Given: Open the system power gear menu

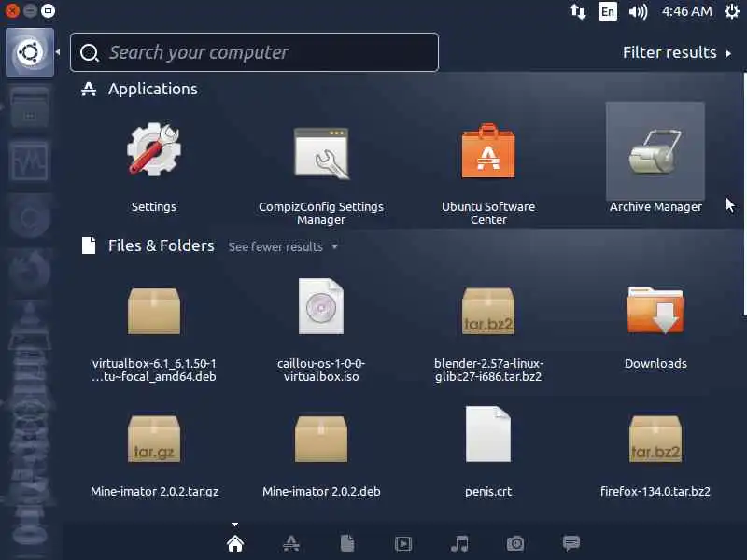Looking at the screenshot, I should click(x=732, y=11).
